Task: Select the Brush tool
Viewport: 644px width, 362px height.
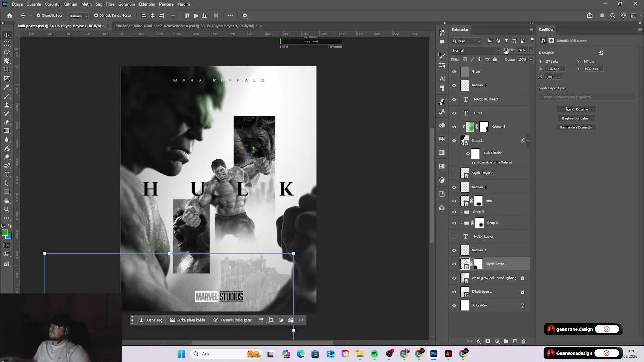Action: (x=7, y=96)
